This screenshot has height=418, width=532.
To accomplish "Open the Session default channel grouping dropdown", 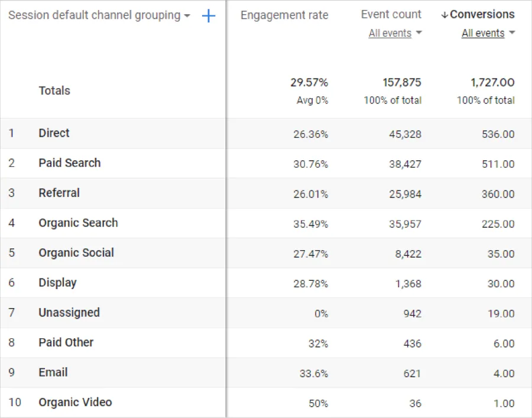I will point(99,15).
